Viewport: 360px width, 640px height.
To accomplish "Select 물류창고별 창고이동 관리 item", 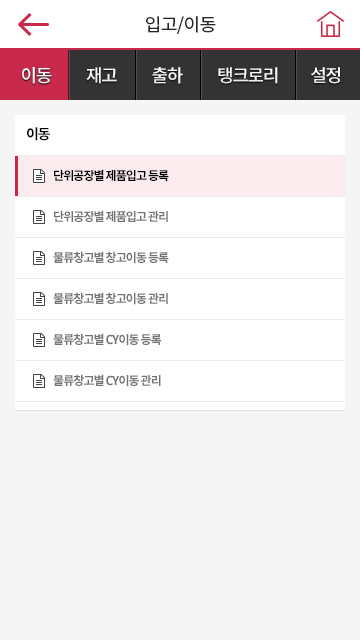I will pyautogui.click(x=180, y=299).
